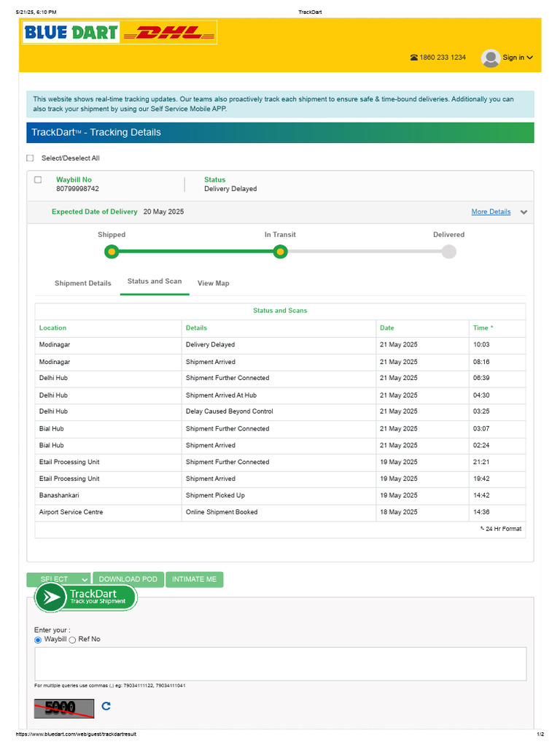This screenshot has width=560, height=747.
Task: Click the INTIMATE ME button
Action: click(194, 579)
